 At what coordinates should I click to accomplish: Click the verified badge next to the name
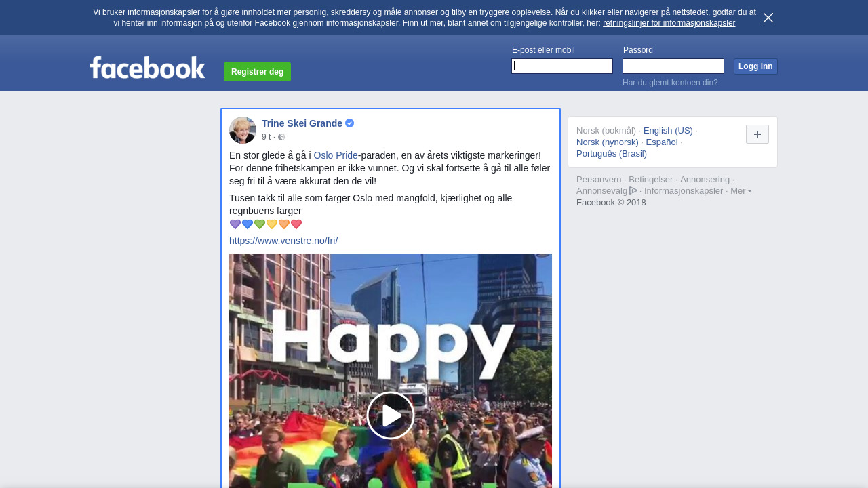click(350, 123)
